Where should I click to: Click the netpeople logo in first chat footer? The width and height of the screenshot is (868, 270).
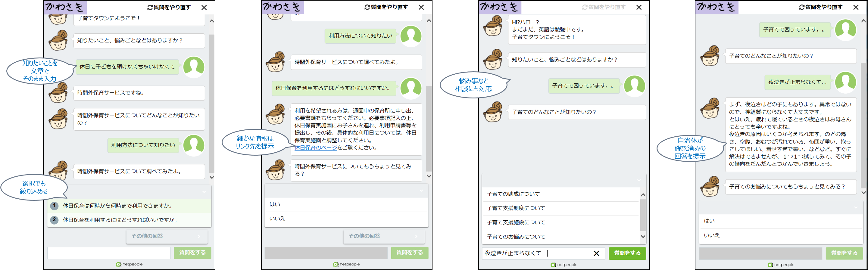click(130, 264)
